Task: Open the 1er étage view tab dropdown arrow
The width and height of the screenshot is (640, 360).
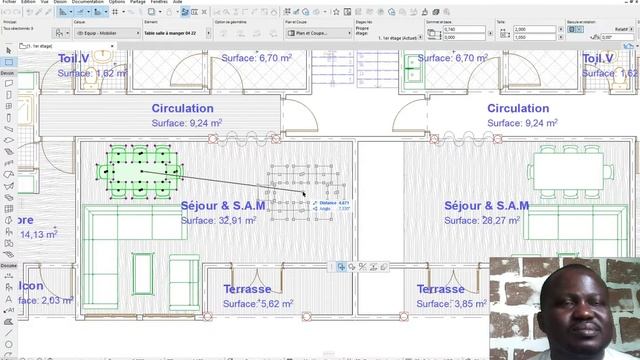Action: pos(112,46)
